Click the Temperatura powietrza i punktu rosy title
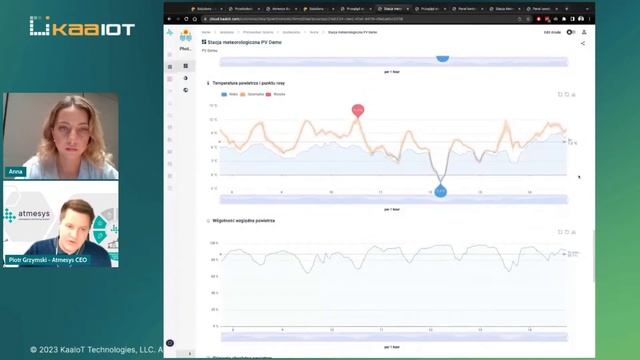Image resolution: width=640 pixels, height=360 pixels. point(249,83)
